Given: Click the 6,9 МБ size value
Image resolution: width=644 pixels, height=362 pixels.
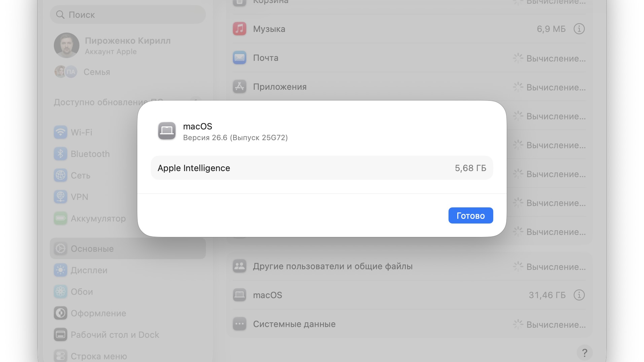Looking at the screenshot, I should click(551, 29).
